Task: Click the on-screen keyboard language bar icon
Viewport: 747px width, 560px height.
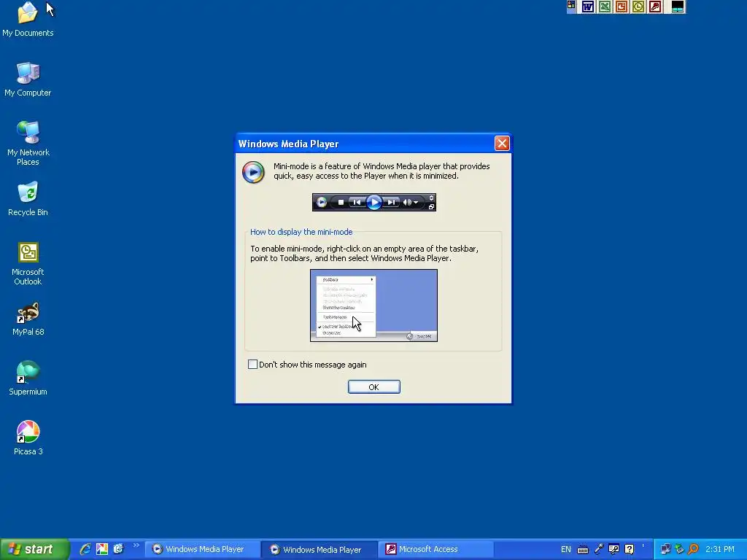Action: [x=583, y=550]
